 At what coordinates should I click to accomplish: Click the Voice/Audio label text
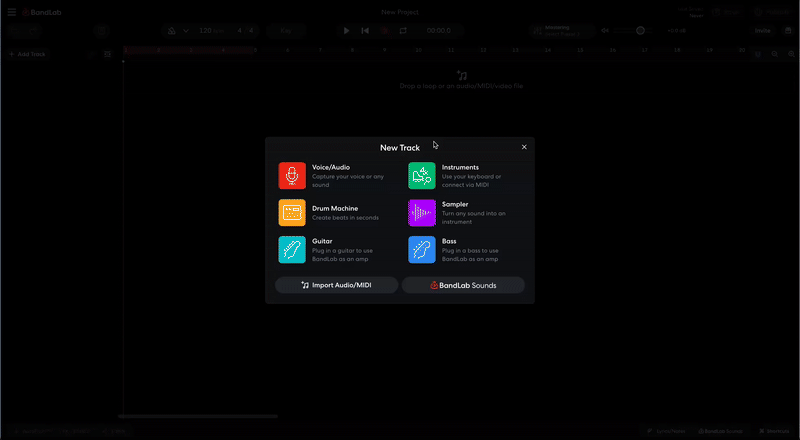(x=331, y=167)
